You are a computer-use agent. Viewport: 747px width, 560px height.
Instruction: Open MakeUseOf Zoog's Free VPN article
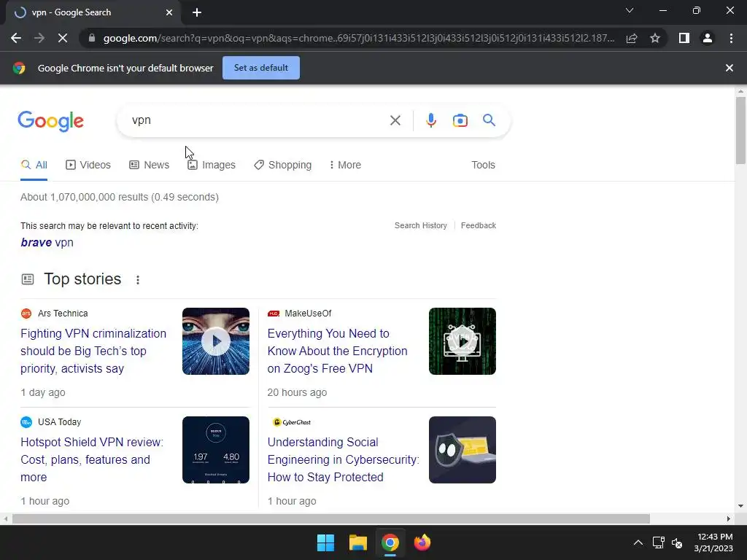point(337,351)
